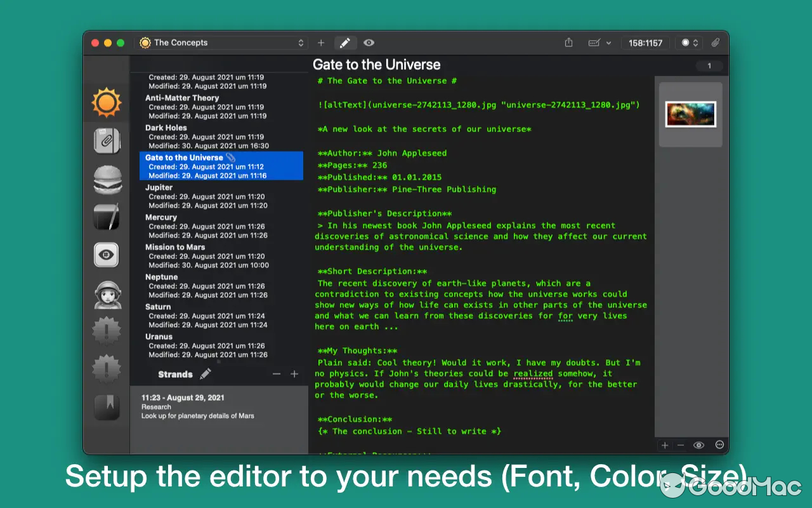Expand the markup format dropdown in toolbar
The image size is (812, 508).
pyautogui.click(x=599, y=43)
